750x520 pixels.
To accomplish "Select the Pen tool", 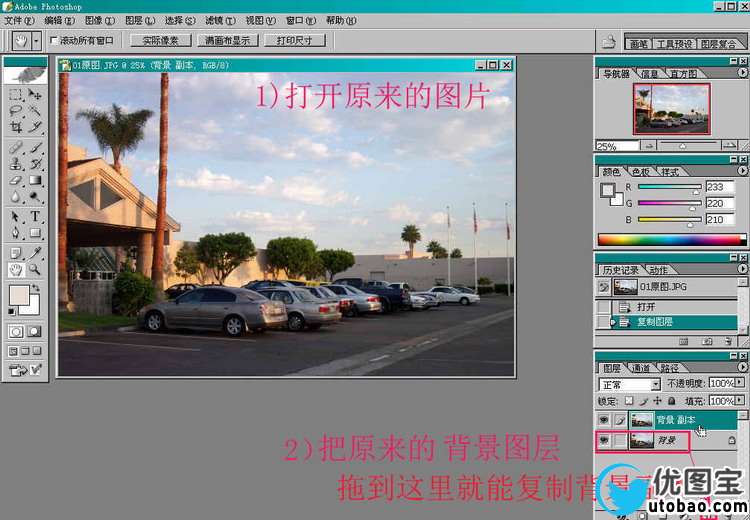I will click(x=16, y=233).
